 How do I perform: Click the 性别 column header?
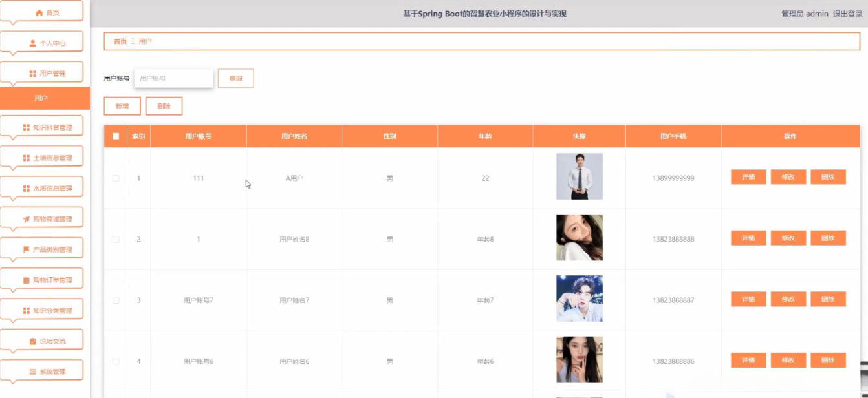pyautogui.click(x=389, y=136)
